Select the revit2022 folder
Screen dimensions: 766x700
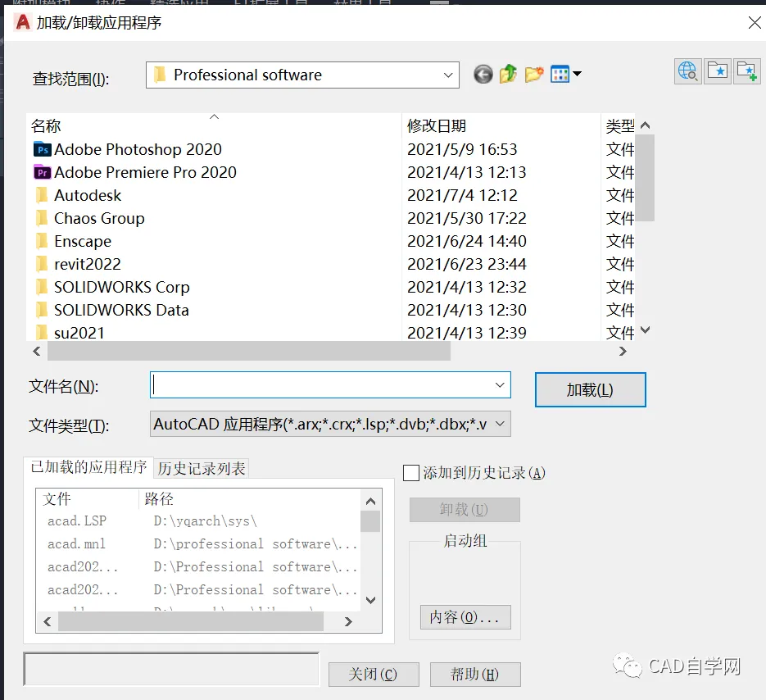[78, 265]
